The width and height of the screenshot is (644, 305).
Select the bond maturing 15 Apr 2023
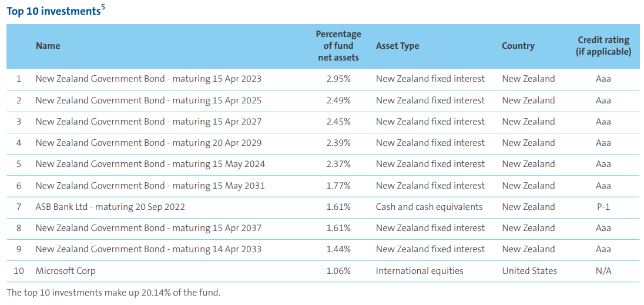coord(148,79)
